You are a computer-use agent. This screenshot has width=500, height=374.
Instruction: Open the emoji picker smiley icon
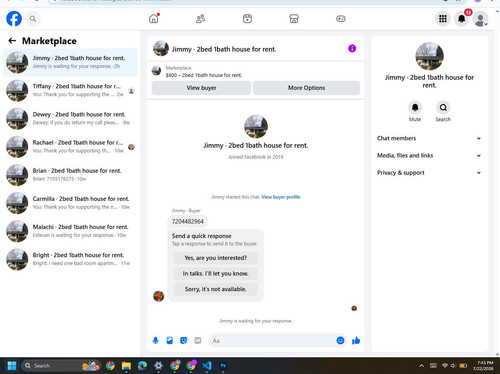point(340,340)
